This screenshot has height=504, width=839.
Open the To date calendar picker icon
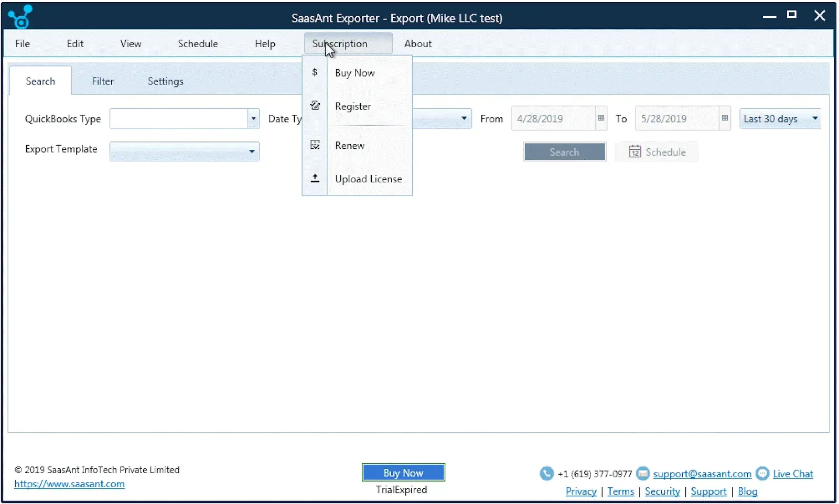725,118
